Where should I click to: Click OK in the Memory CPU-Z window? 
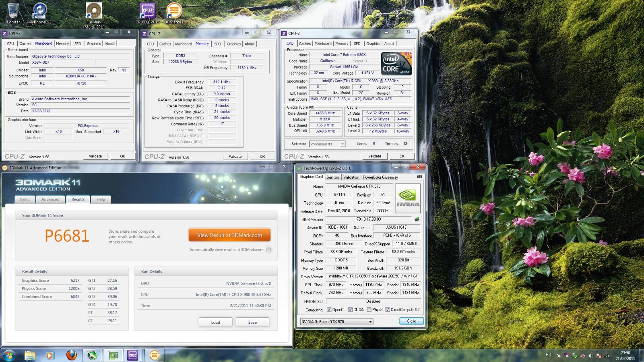262,157
